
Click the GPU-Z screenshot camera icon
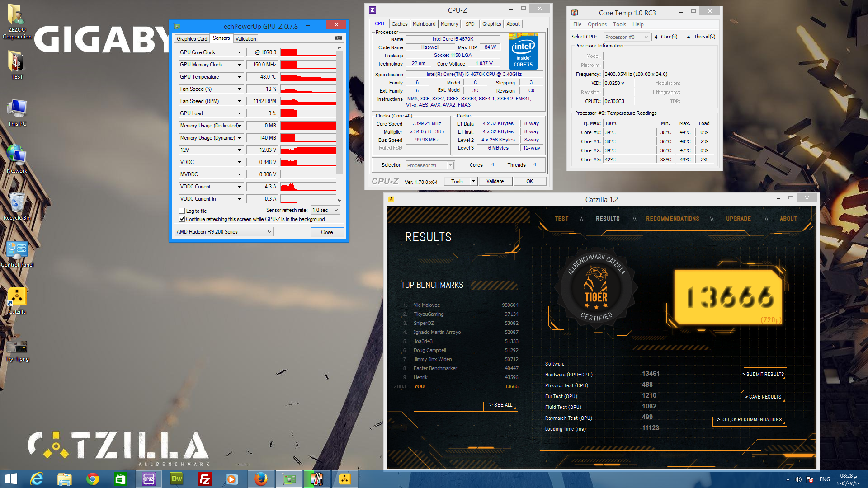pos(338,38)
